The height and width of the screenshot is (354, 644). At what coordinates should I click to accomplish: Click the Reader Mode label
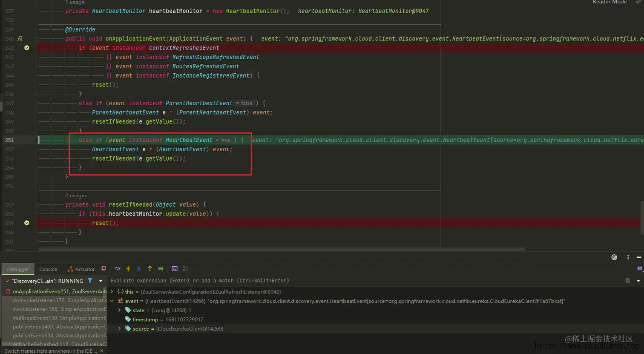(x=609, y=2)
